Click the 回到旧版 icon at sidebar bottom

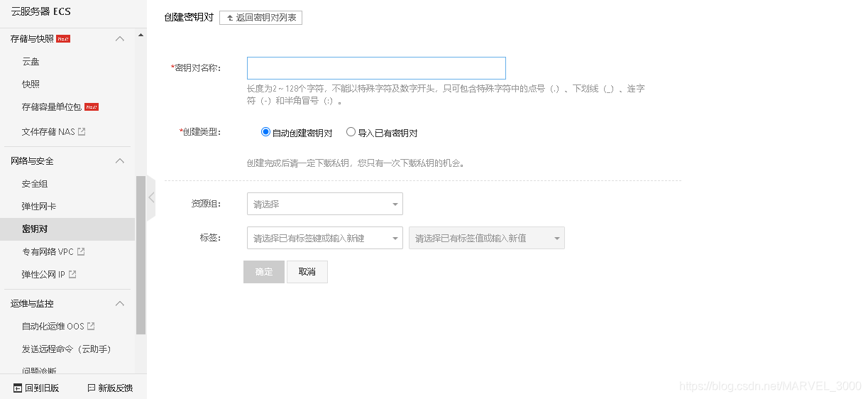[18, 388]
